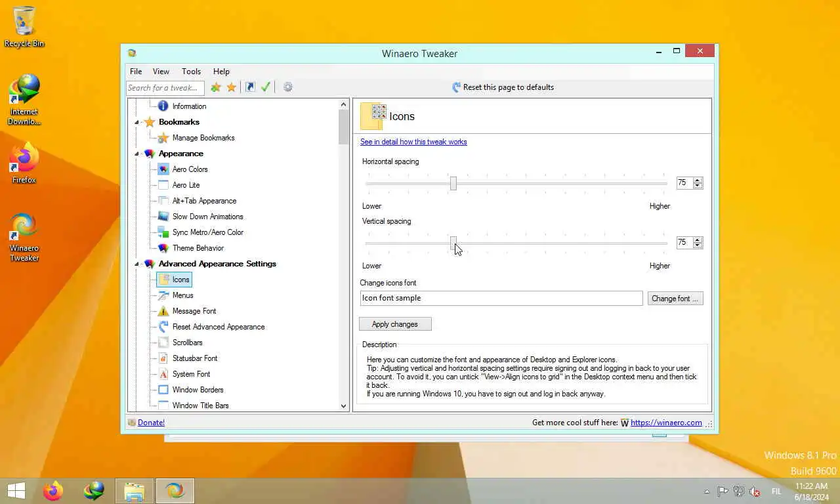Click the Firefox desktop shortcut
Viewport: 840px width, 504px height.
pos(24,163)
